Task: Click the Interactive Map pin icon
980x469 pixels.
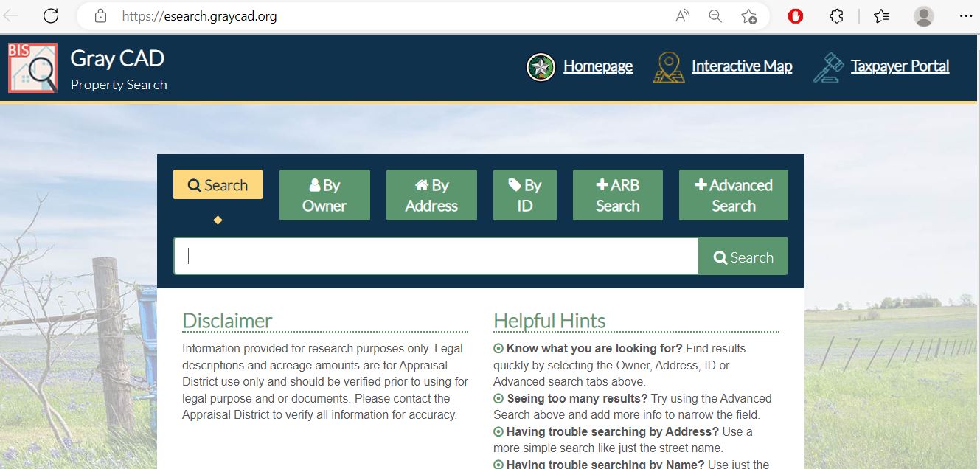Action: coord(669,67)
